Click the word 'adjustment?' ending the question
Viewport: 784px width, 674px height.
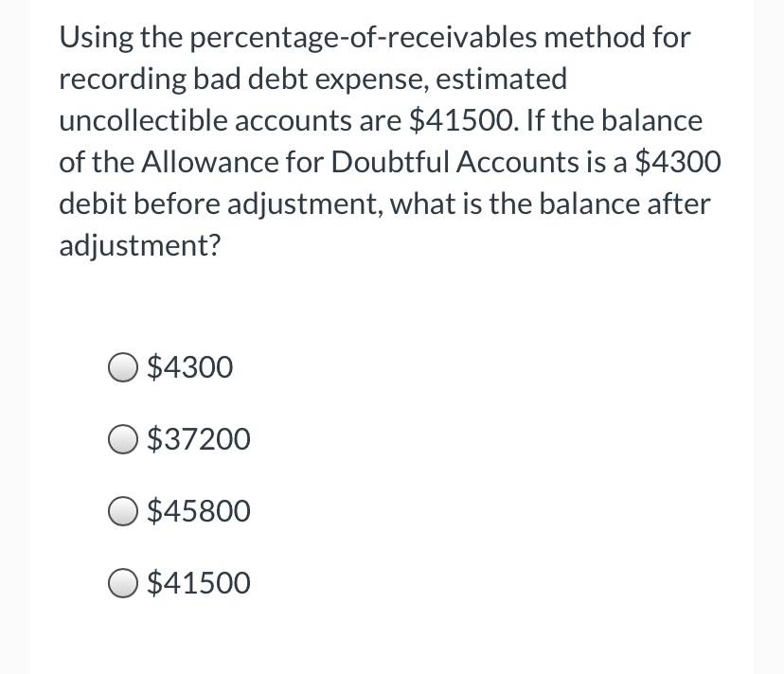click(x=139, y=246)
